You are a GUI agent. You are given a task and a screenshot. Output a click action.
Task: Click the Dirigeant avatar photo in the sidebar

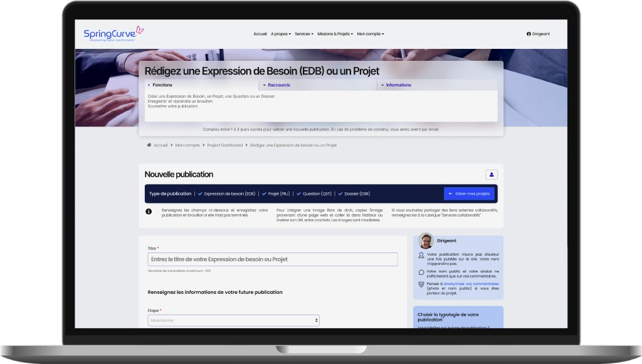pyautogui.click(x=426, y=242)
